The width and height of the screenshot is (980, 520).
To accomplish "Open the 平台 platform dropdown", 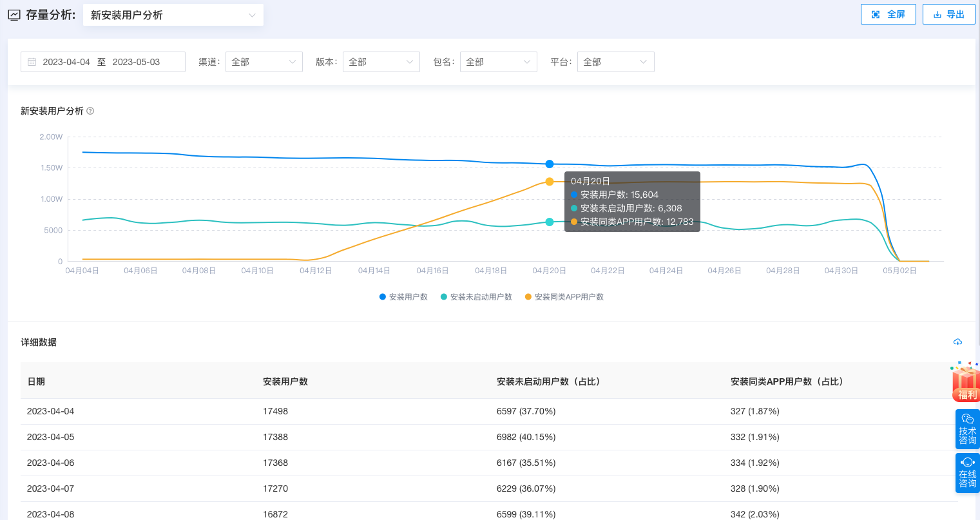I will click(616, 62).
